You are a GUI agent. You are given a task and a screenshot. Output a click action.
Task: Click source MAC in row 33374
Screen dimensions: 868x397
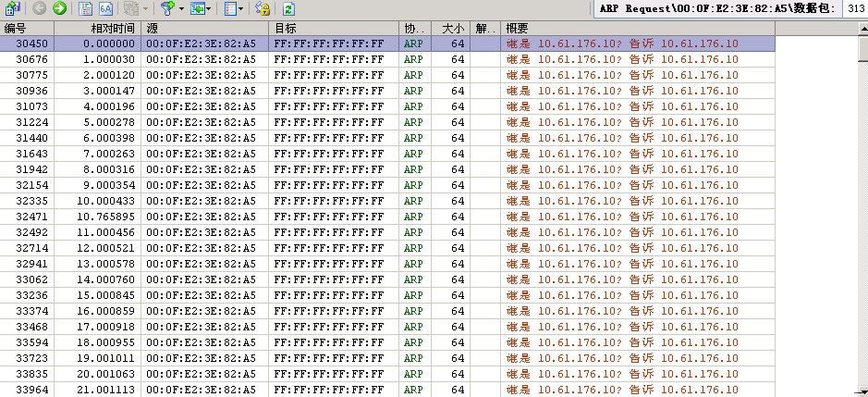click(201, 311)
